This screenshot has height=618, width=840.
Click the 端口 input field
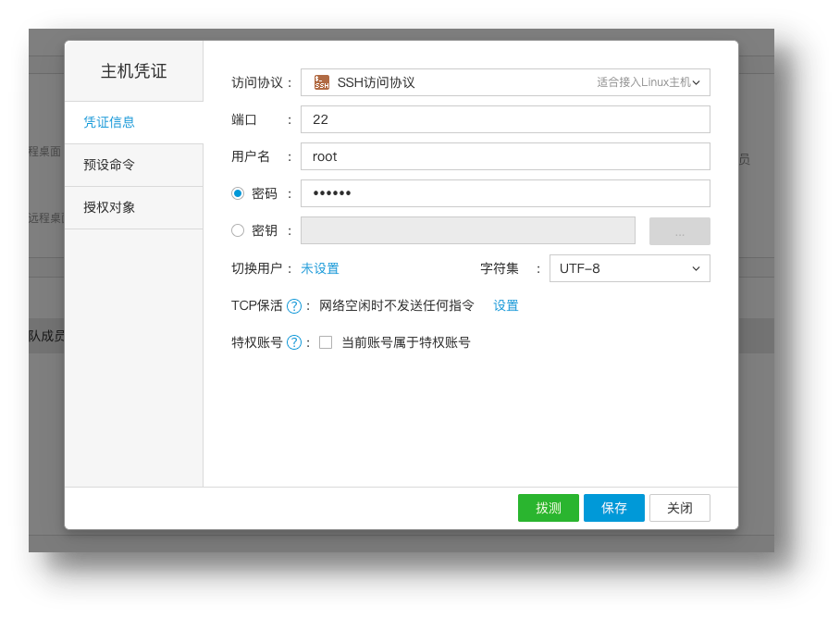pyautogui.click(x=504, y=119)
